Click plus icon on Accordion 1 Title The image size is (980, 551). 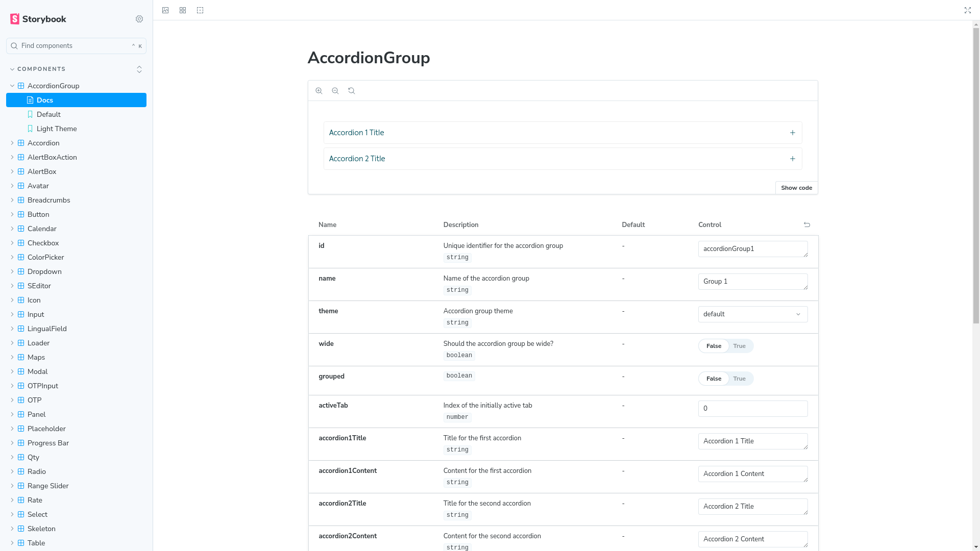pyautogui.click(x=793, y=133)
